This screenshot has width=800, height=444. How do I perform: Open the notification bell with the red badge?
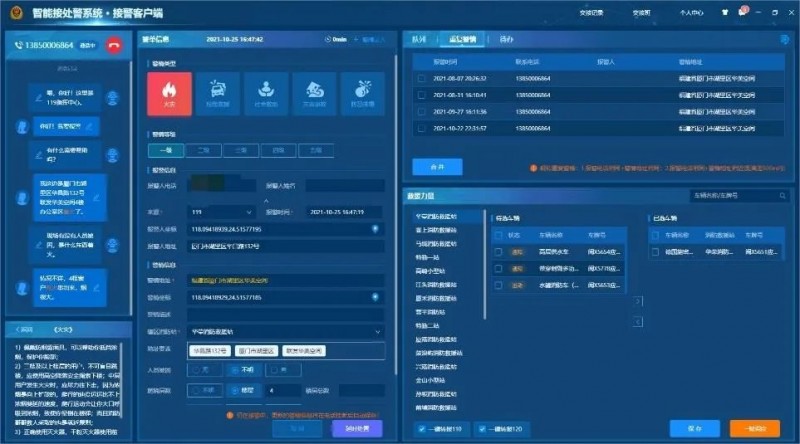[743, 12]
